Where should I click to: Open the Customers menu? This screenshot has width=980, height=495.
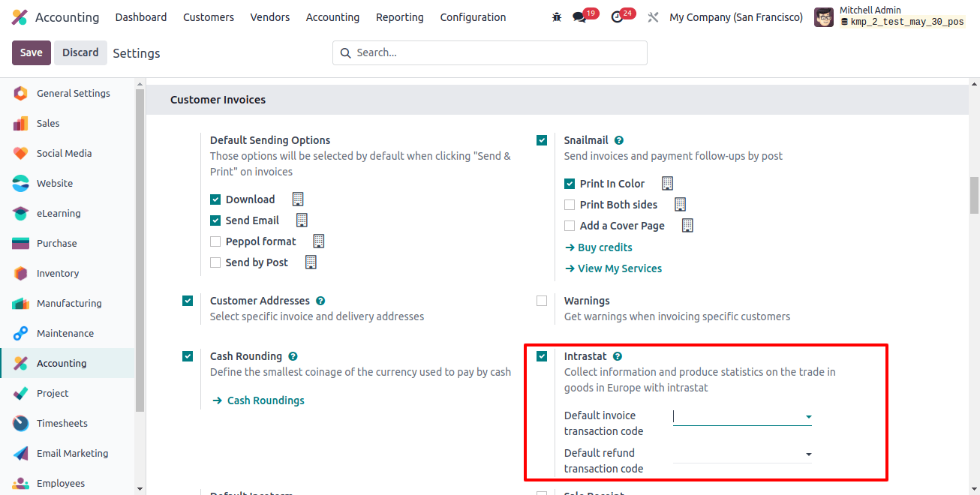pyautogui.click(x=209, y=17)
